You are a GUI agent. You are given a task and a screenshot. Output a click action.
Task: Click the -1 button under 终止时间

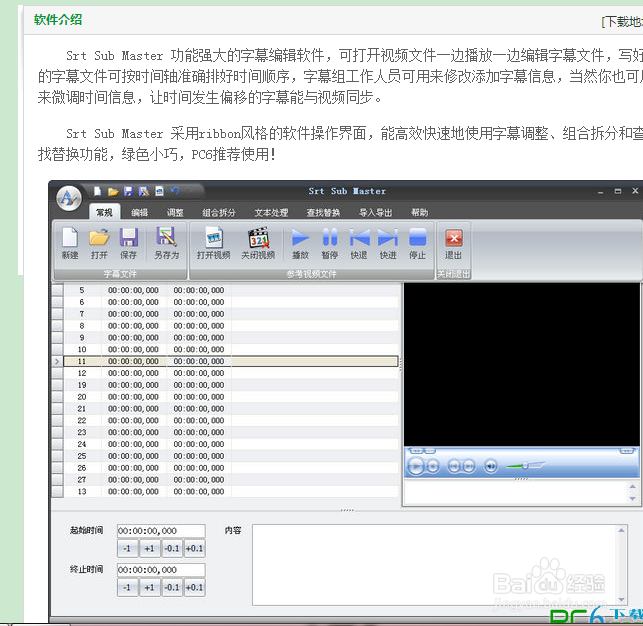tap(127, 587)
